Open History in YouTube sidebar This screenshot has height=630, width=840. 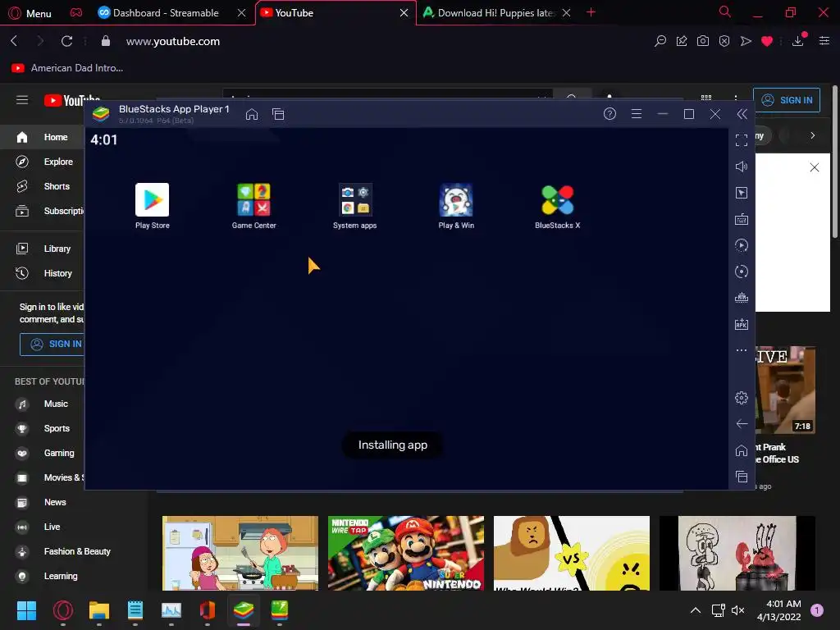point(43,273)
